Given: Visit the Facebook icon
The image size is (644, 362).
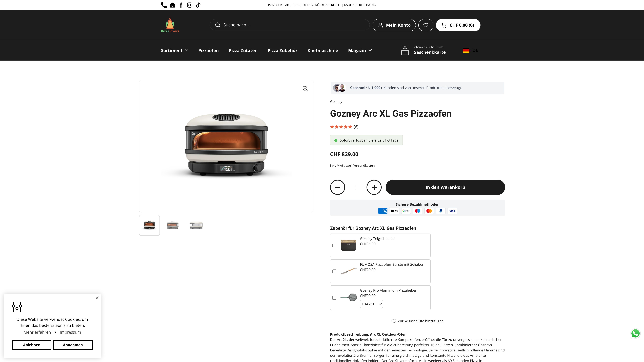Looking at the screenshot, I should click(x=181, y=5).
